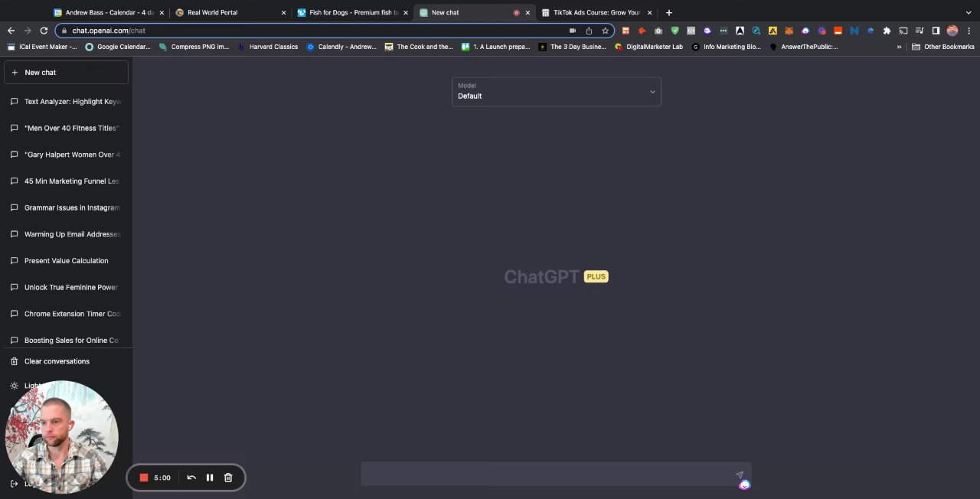Open the Model Default dropdown

point(556,91)
